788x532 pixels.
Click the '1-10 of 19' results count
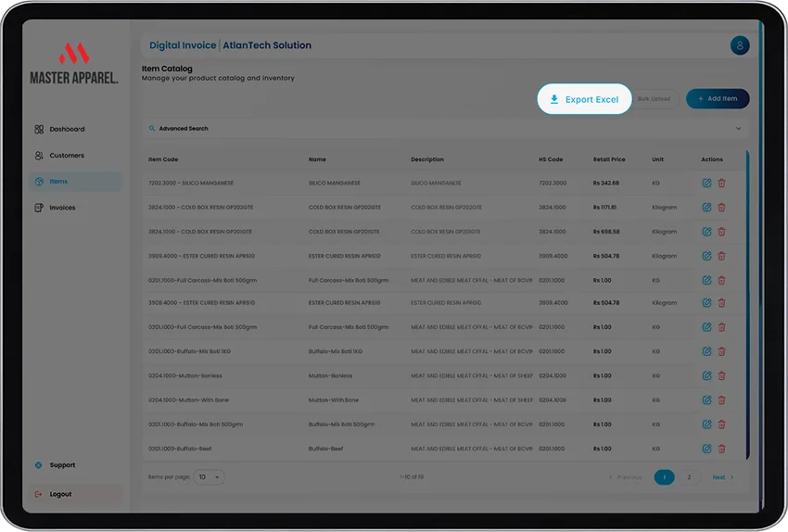[412, 476]
